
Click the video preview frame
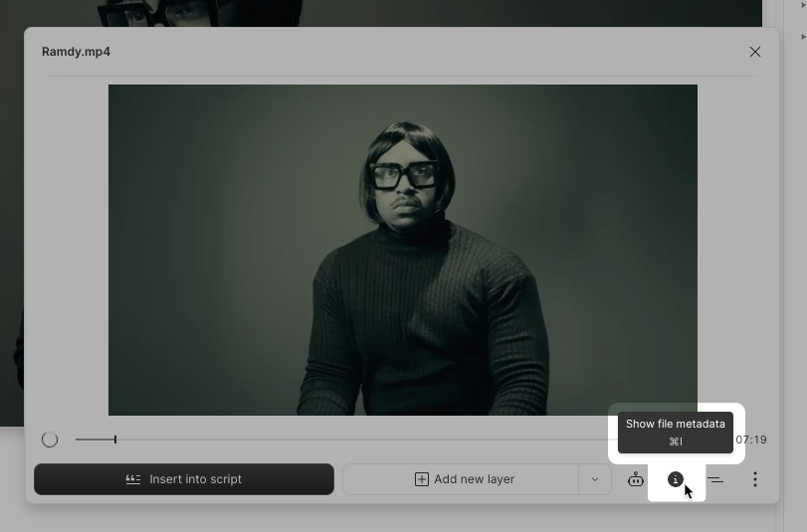click(402, 250)
